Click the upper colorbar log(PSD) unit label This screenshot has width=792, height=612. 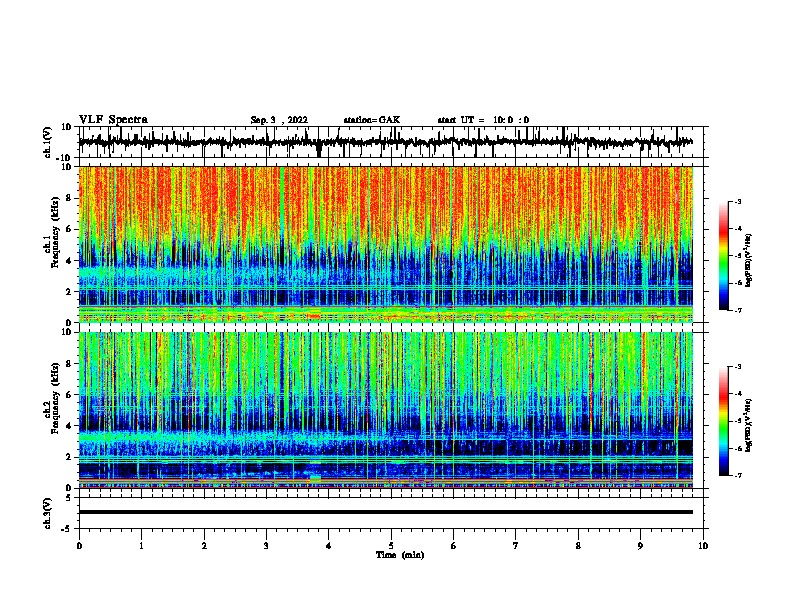click(748, 261)
